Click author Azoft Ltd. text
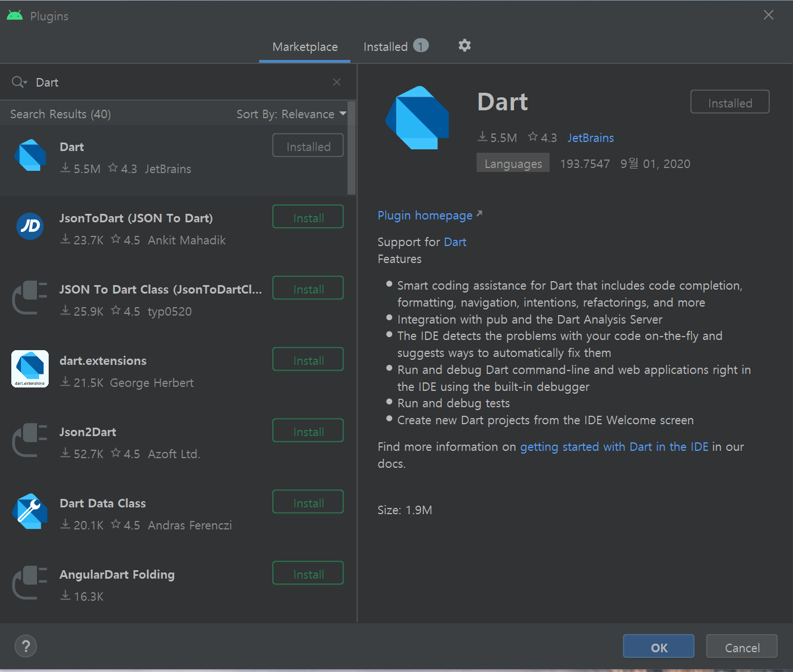 [x=174, y=454]
